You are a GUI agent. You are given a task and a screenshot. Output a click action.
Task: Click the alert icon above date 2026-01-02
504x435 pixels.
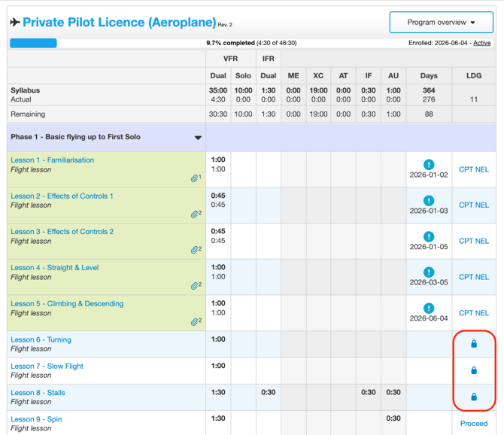(x=429, y=165)
